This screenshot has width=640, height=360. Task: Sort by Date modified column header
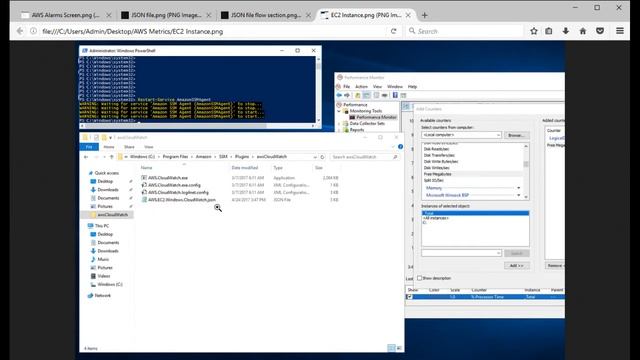tap(245, 168)
